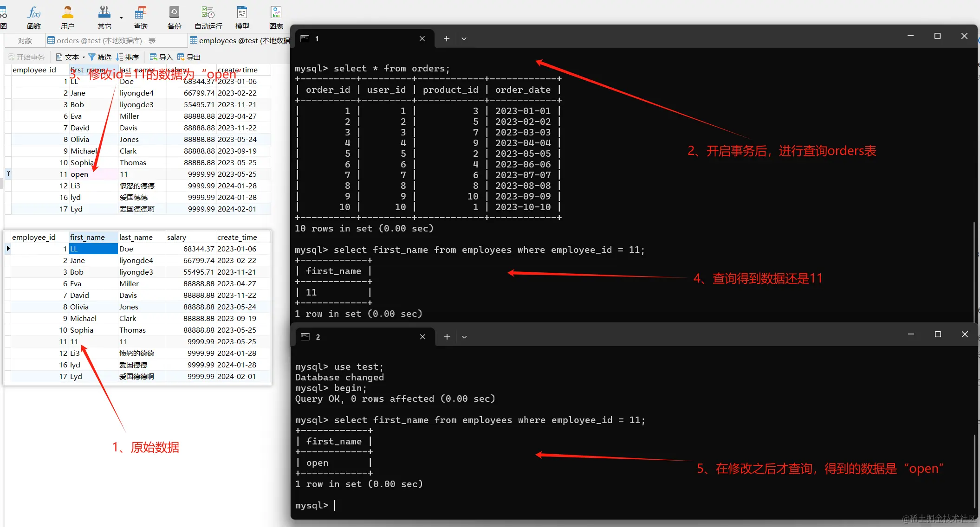Click the 导入 import button
Screen dimensions: 980x527
pos(161,57)
